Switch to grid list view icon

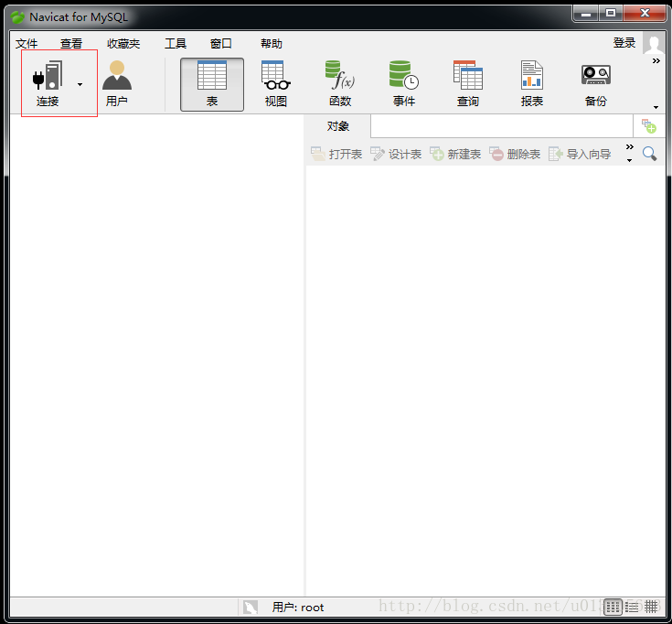[x=613, y=607]
